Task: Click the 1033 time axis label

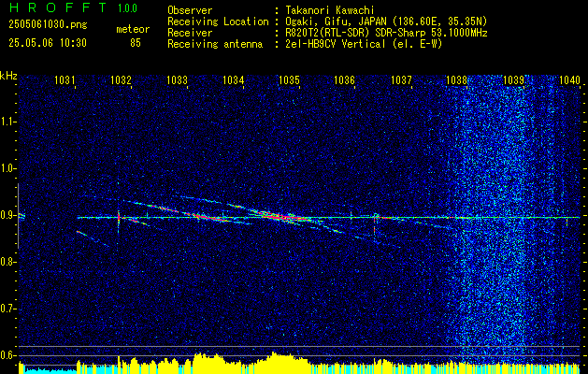Action: pos(177,79)
